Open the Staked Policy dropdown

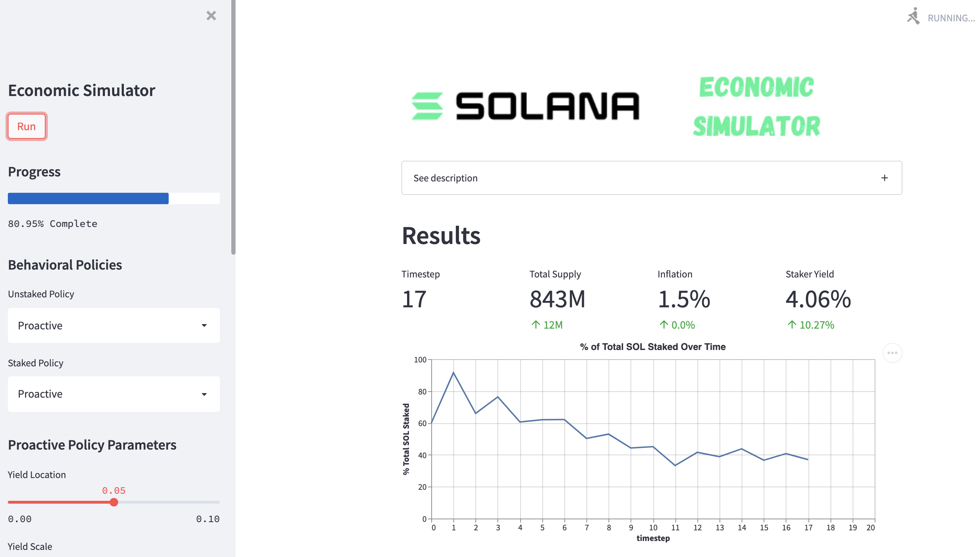[114, 394]
